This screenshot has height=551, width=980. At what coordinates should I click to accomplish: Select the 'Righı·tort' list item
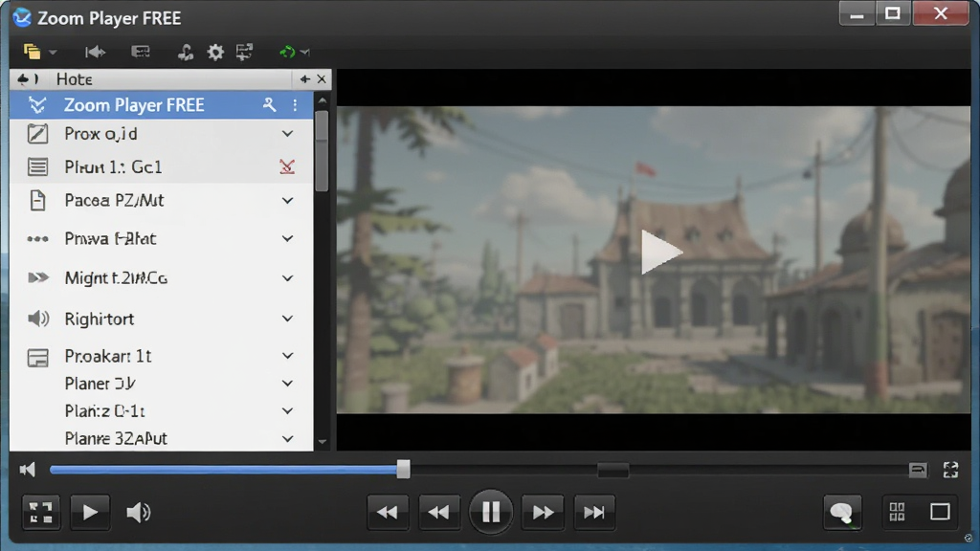(161, 319)
